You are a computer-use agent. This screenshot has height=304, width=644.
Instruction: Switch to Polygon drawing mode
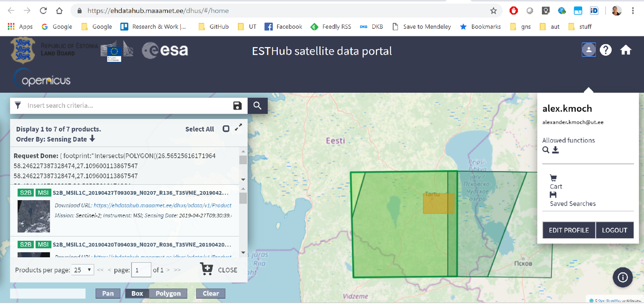[x=168, y=294]
